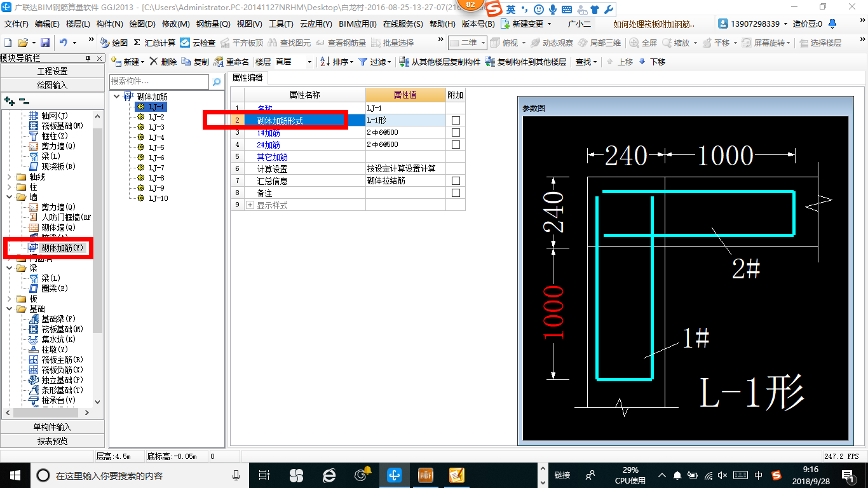Click 从其他楼层复制构件

440,62
